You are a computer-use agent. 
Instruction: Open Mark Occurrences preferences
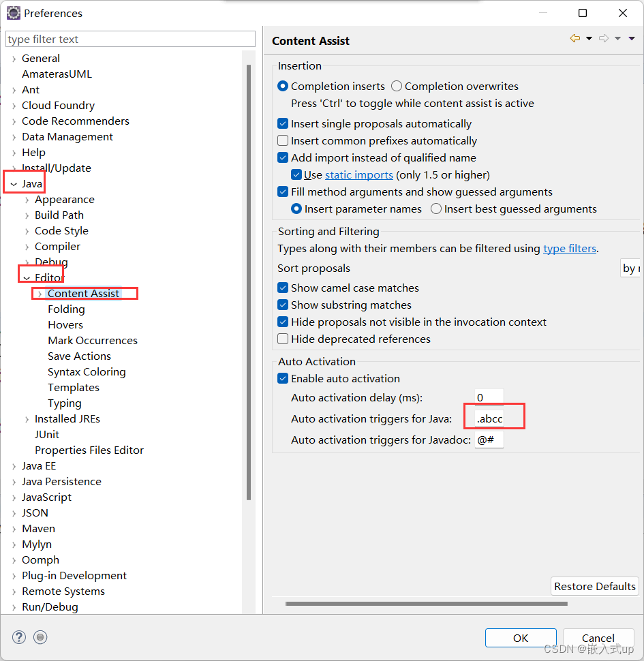93,341
